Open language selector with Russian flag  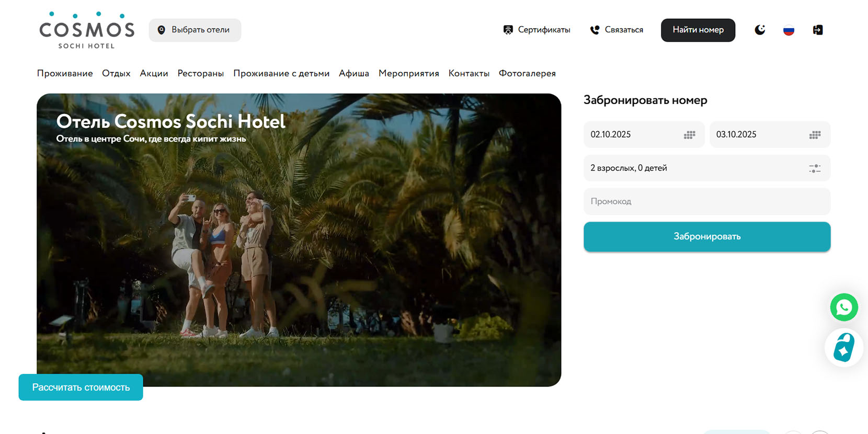tap(789, 30)
